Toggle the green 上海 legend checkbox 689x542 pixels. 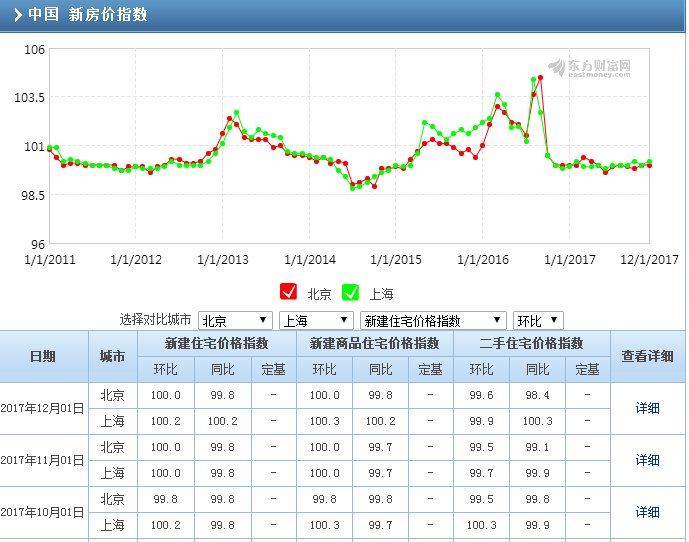click(350, 292)
